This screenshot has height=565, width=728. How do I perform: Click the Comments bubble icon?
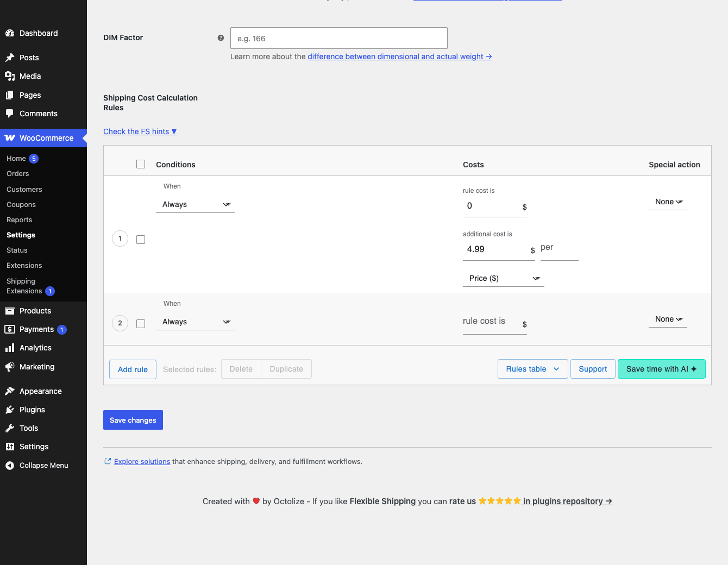pyautogui.click(x=10, y=114)
